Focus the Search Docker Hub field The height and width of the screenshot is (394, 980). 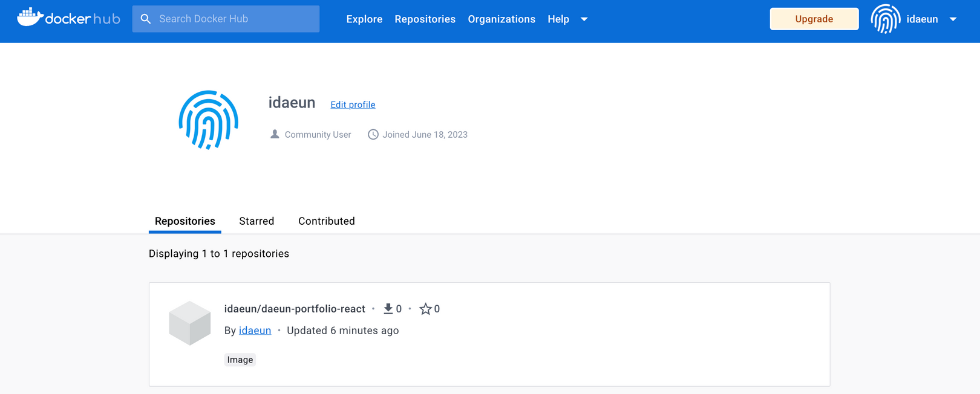pyautogui.click(x=226, y=19)
